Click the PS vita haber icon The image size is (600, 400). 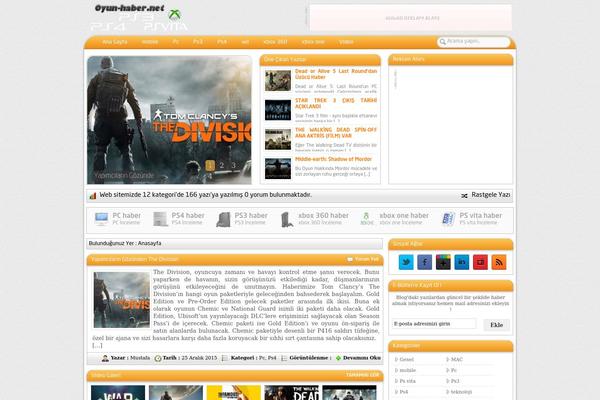[448, 219]
